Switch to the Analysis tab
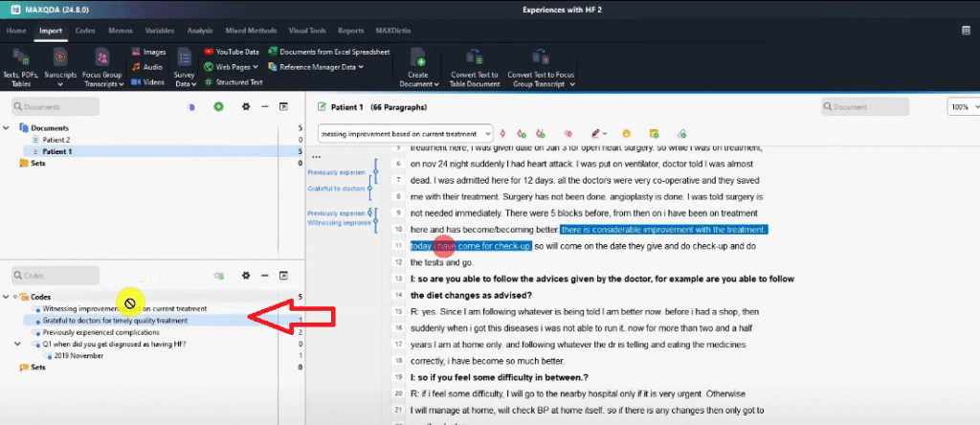 (200, 31)
